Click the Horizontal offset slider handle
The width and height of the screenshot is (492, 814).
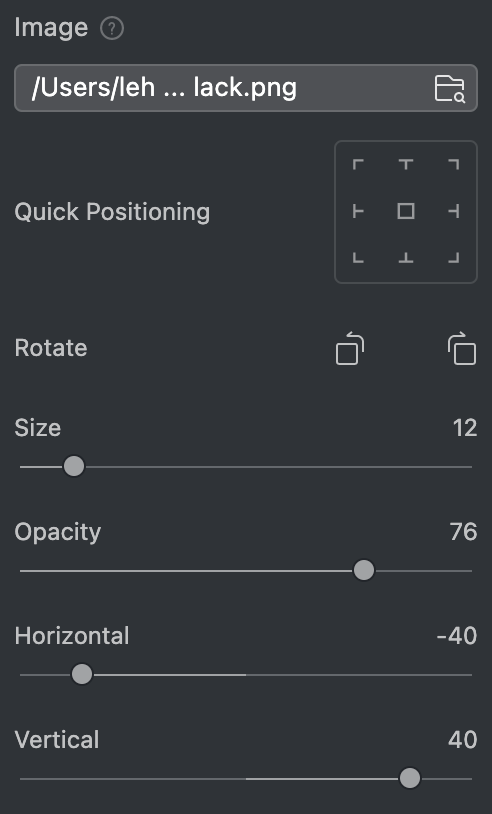point(81,674)
